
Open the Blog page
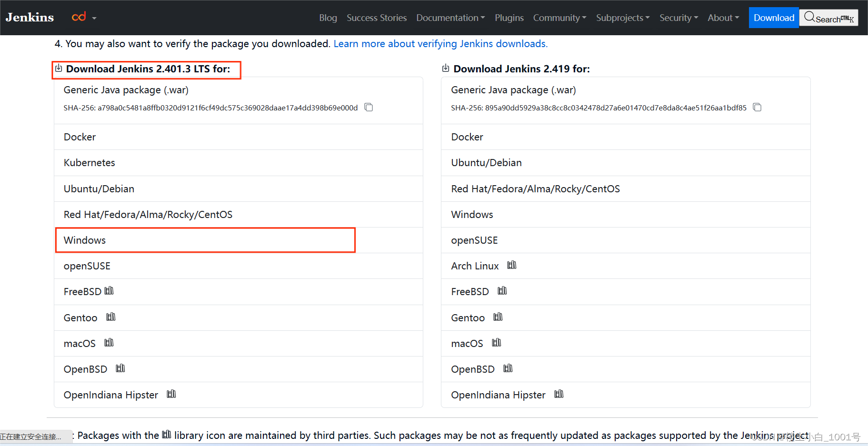(328, 18)
